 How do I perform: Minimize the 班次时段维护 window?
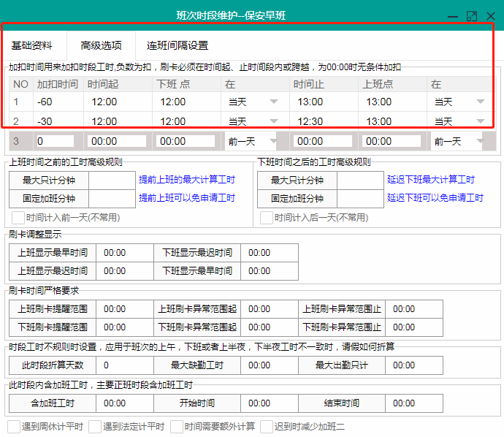[x=452, y=15]
